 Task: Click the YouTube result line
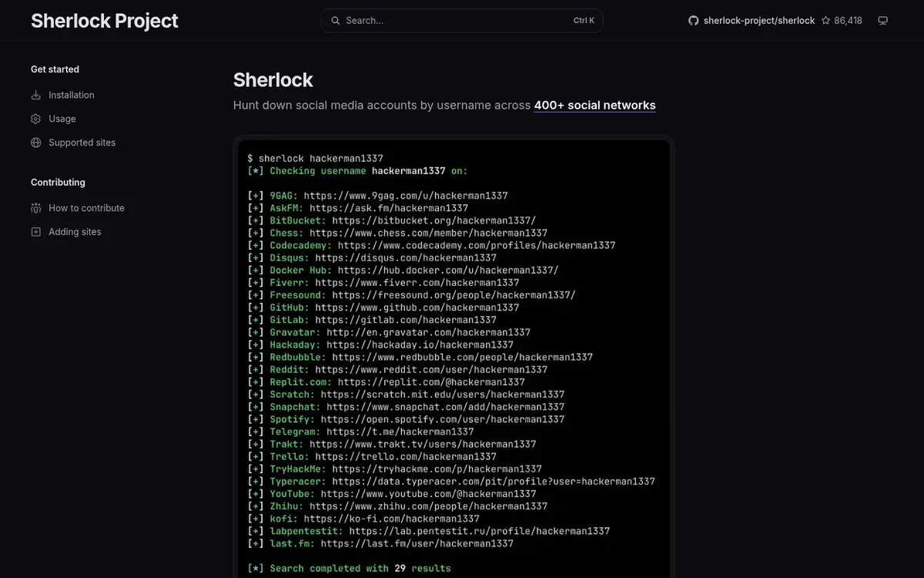[x=392, y=493]
